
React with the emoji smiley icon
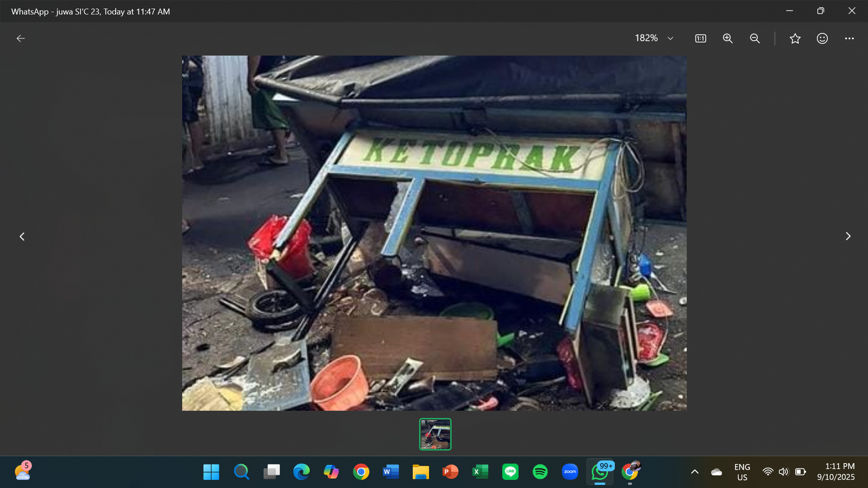click(822, 38)
